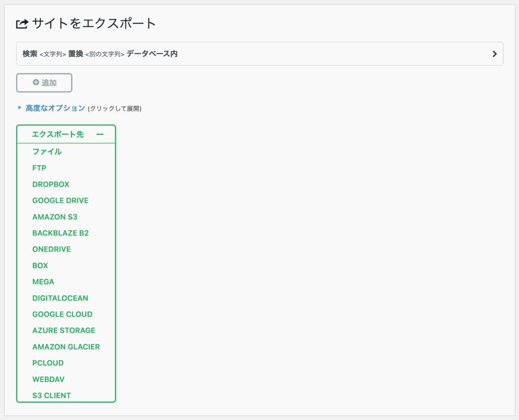The width and height of the screenshot is (519, 420).
Task: Pick GOOGLE DRIVE as export target
Action: [x=60, y=201]
